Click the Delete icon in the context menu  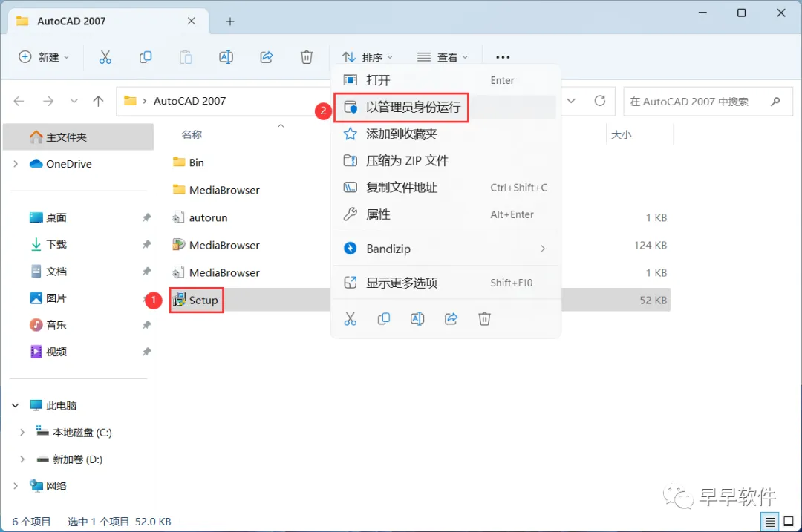point(484,319)
